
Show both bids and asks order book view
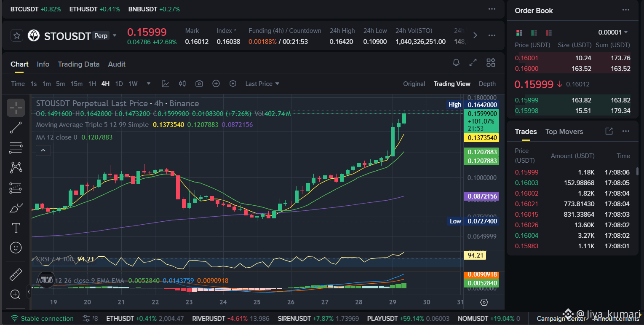519,32
